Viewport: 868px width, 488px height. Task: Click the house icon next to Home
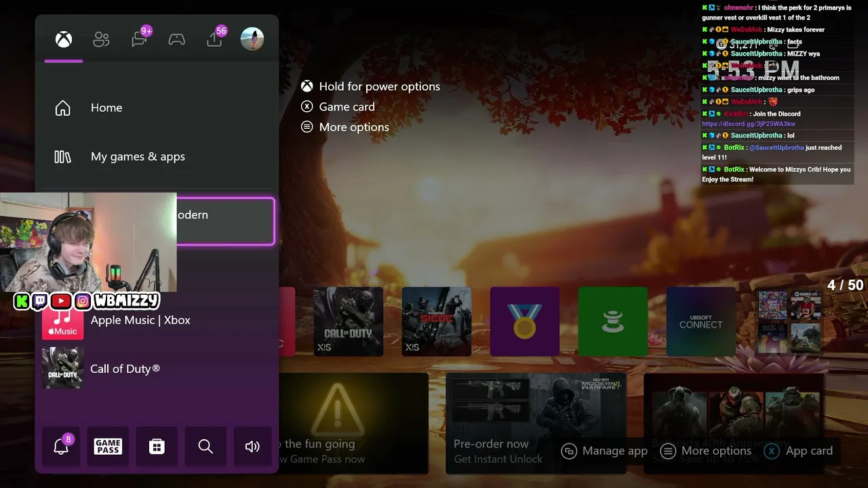coord(62,108)
